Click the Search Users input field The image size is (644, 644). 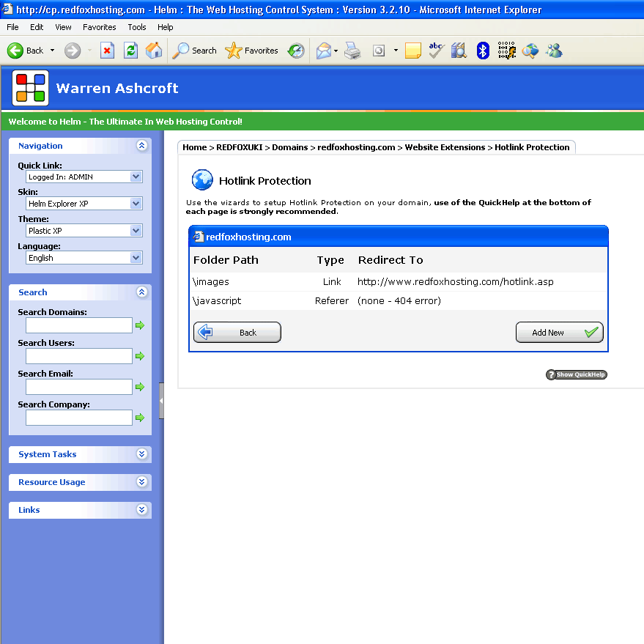point(79,356)
